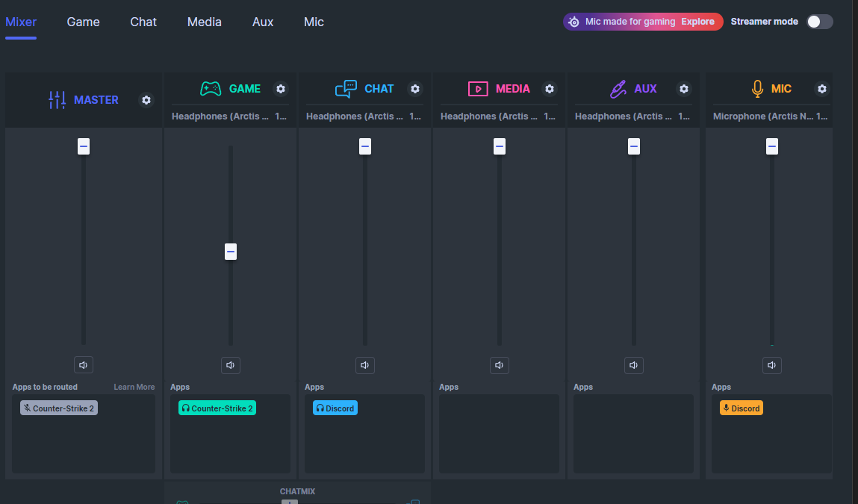Switch to the Game tab

pyautogui.click(x=83, y=22)
